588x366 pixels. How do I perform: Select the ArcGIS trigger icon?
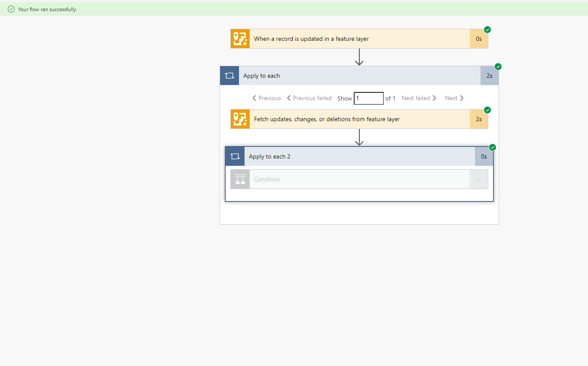click(240, 38)
